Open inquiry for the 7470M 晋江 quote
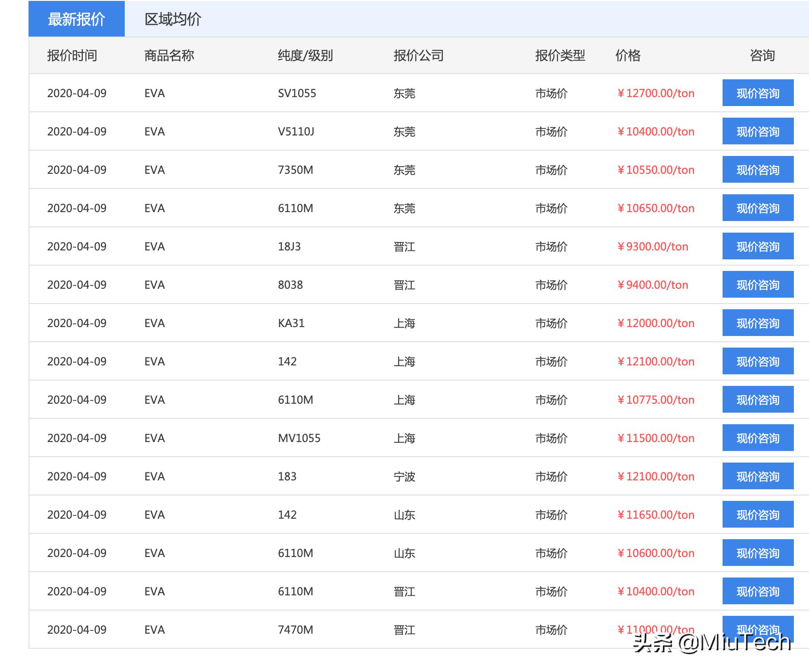Viewport: 809px width, 672px height. pos(758,630)
